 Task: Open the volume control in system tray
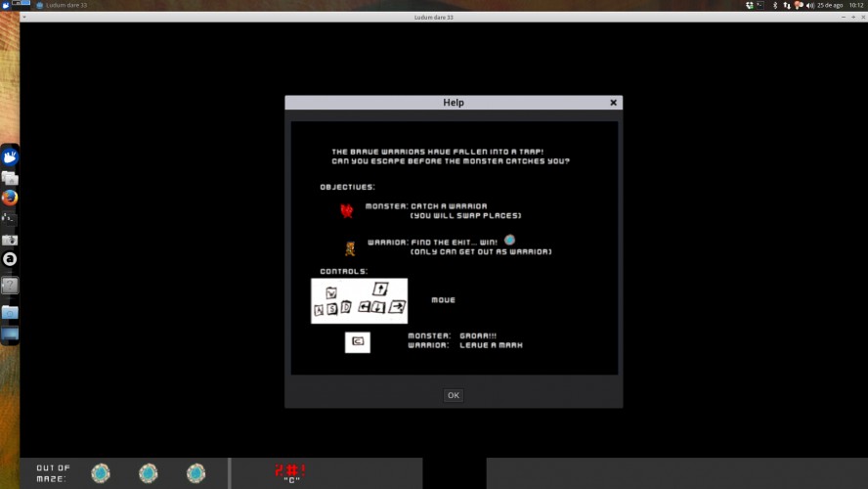pyautogui.click(x=810, y=5)
